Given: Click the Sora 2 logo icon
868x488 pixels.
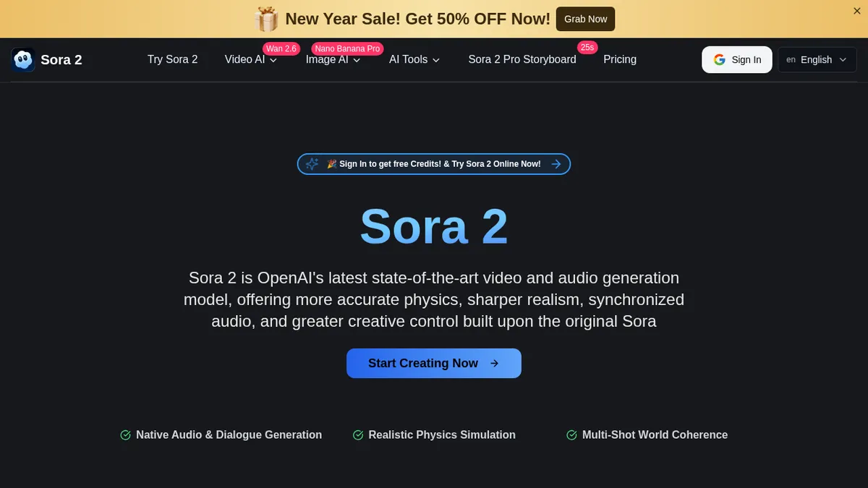Looking at the screenshot, I should coord(22,59).
